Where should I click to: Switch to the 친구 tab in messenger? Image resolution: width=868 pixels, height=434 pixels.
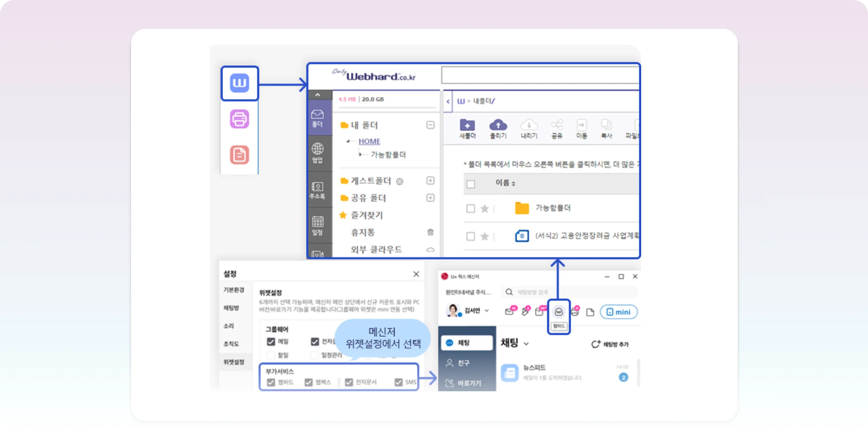point(463,363)
